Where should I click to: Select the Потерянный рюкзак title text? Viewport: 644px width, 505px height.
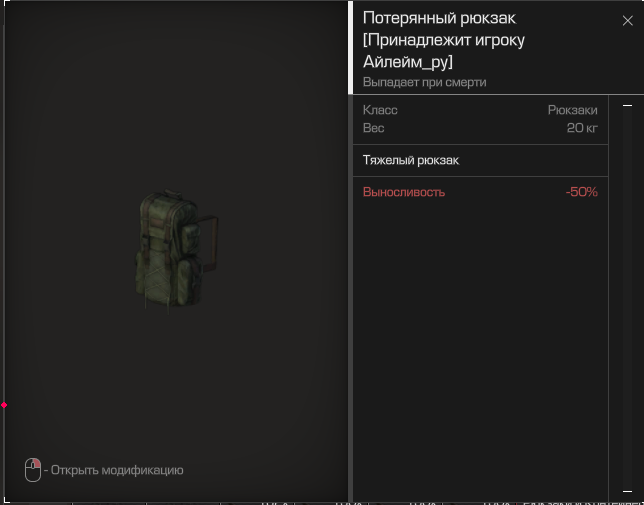pos(439,18)
